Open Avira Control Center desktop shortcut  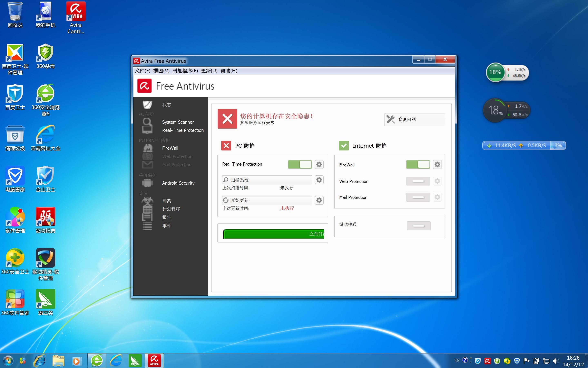pyautogui.click(x=76, y=18)
